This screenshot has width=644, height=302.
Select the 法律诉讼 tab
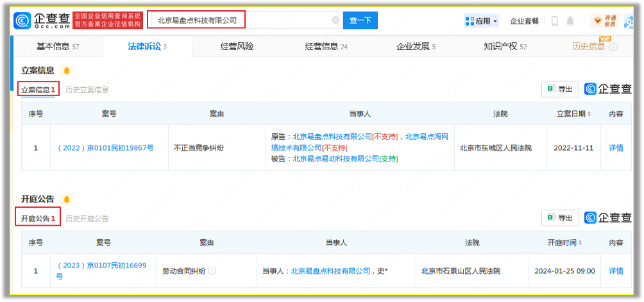coord(147,46)
